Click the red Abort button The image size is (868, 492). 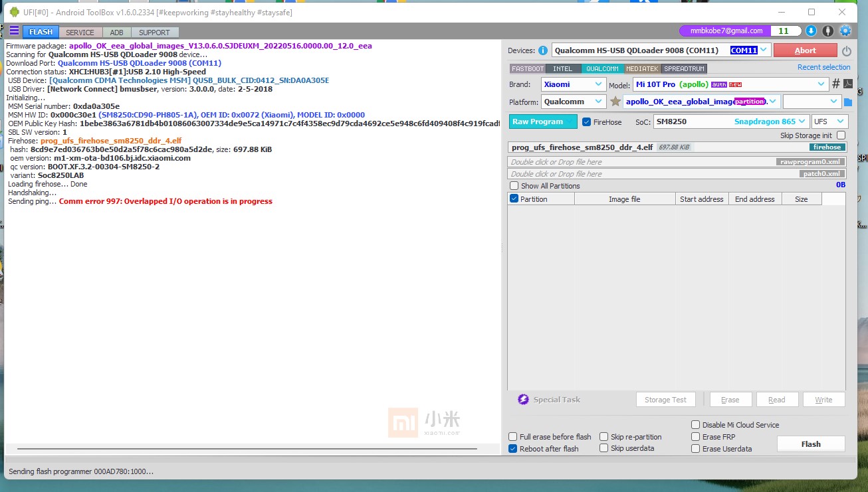point(805,50)
